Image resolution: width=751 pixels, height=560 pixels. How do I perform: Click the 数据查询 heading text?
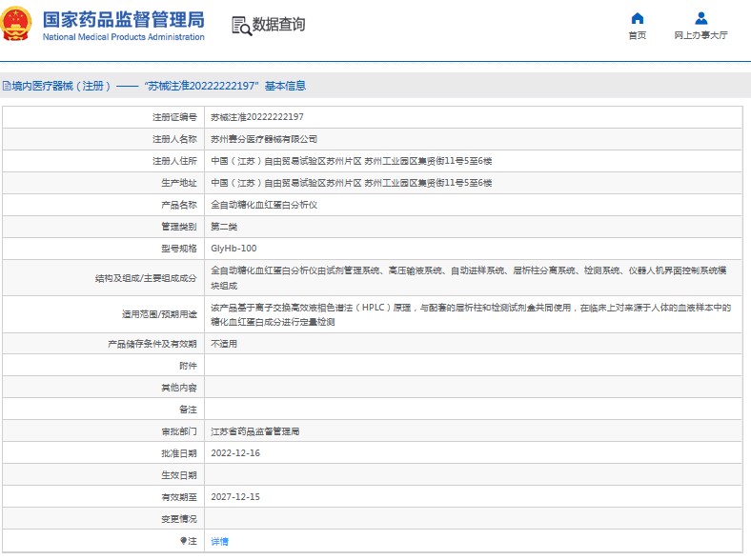pyautogui.click(x=278, y=24)
